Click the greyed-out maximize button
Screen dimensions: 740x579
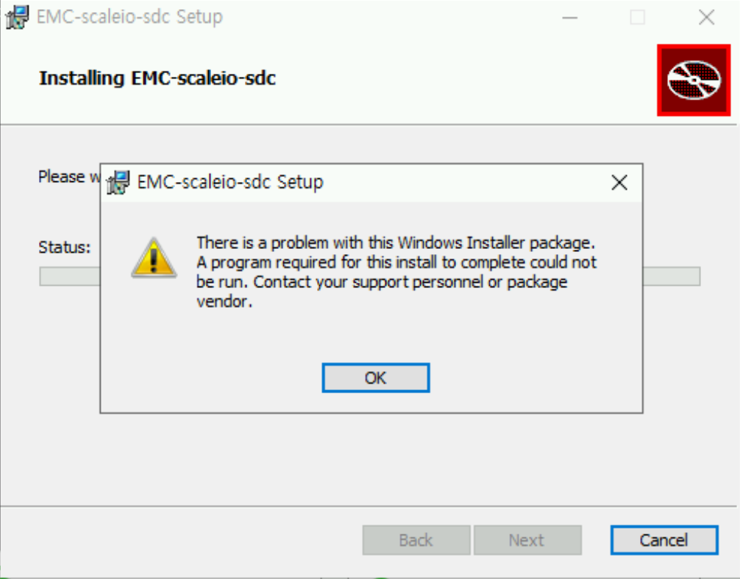tap(637, 17)
